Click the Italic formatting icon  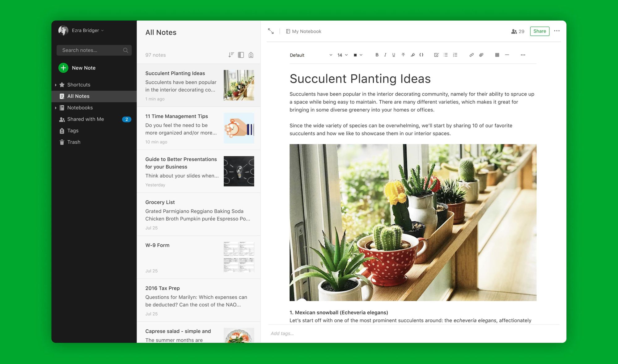pyautogui.click(x=385, y=55)
